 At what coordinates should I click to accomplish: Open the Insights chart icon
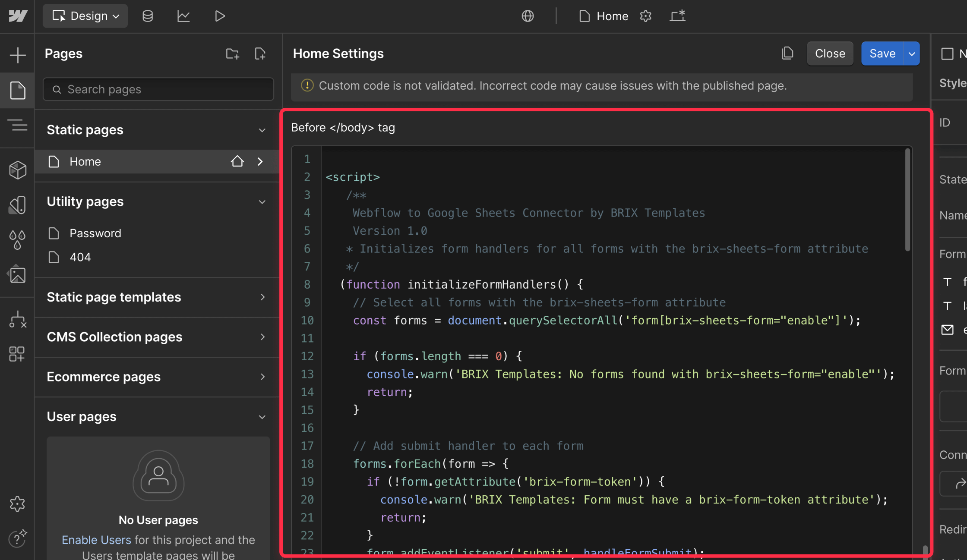coord(183,16)
